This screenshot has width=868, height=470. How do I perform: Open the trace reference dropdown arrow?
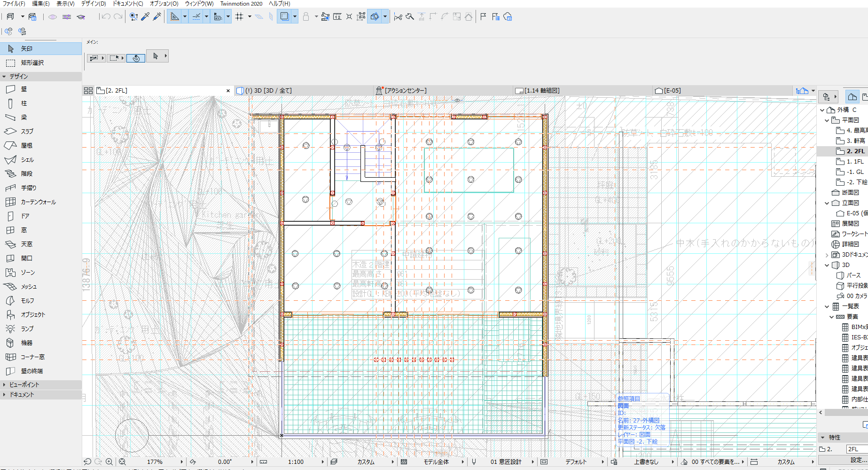[x=295, y=17]
